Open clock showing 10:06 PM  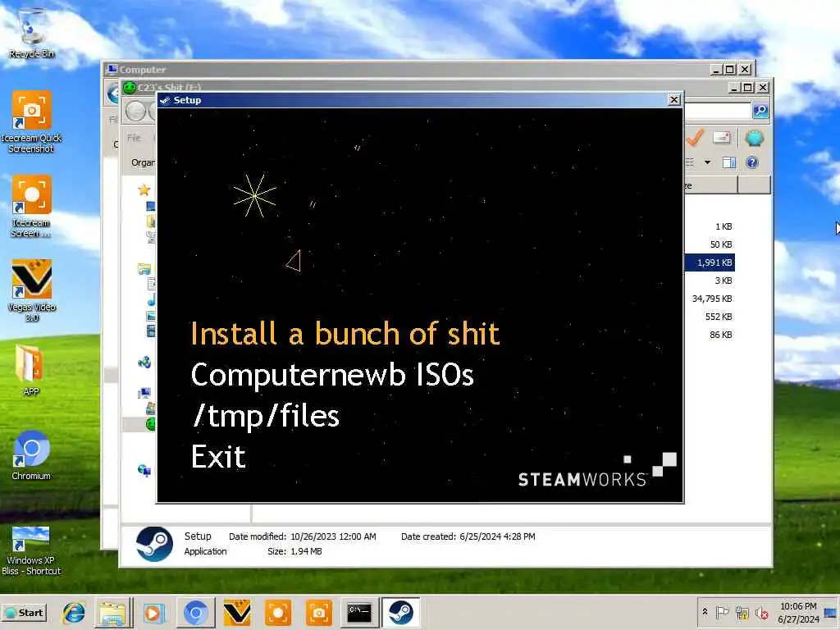[798, 612]
